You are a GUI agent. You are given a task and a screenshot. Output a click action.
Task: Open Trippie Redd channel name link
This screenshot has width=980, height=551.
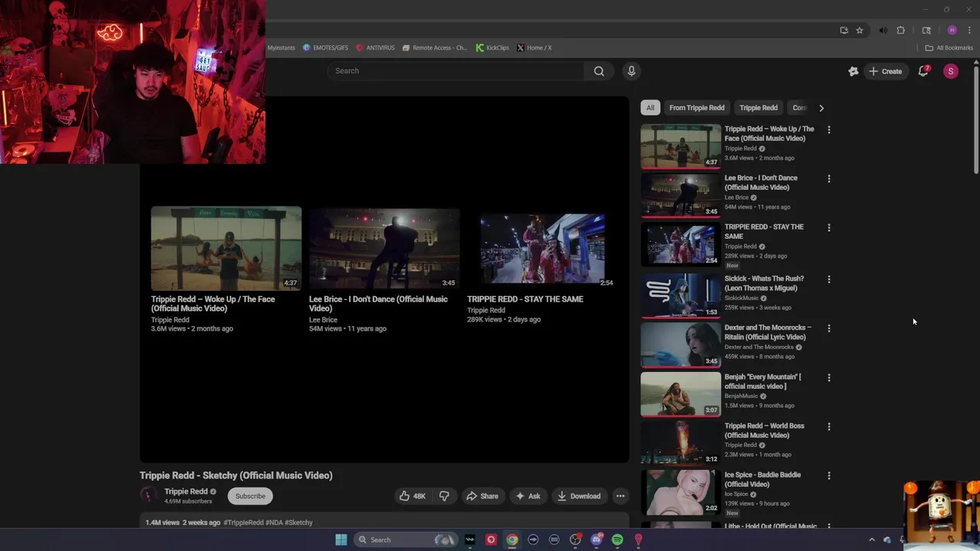(186, 491)
